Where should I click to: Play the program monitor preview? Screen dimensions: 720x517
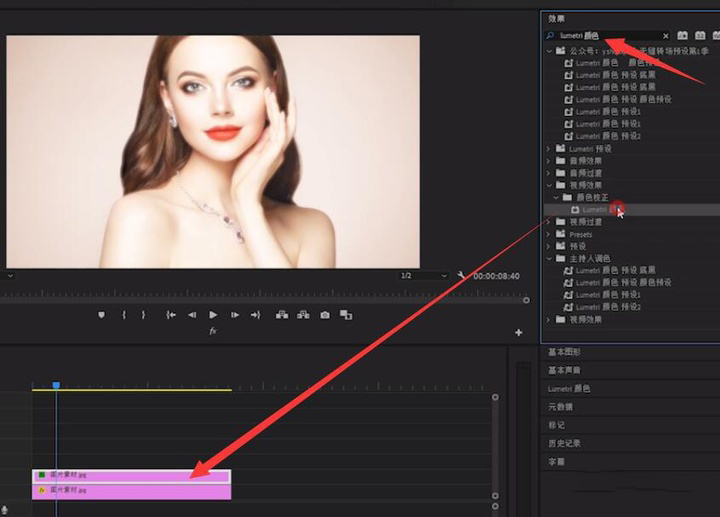coord(213,315)
